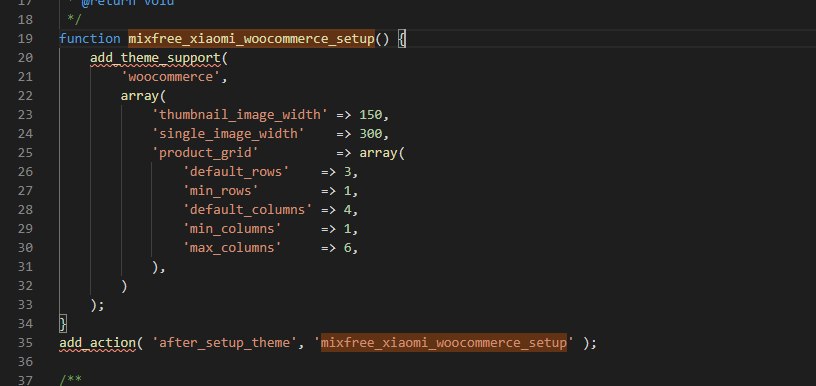Click the value 4 for default_columns
The image size is (816, 386).
[348, 210]
